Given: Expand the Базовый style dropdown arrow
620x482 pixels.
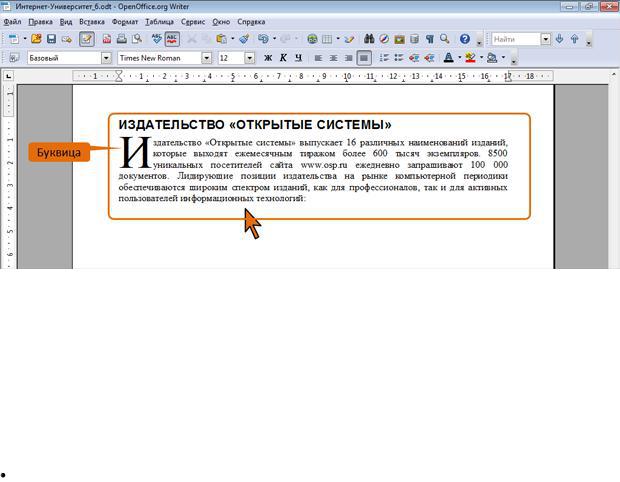Looking at the screenshot, I should pos(106,58).
